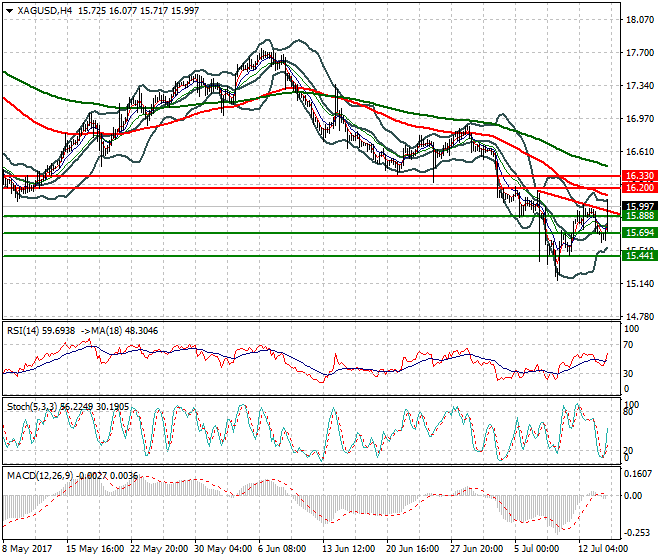Click the 18.070 price axis value

tap(640, 19)
